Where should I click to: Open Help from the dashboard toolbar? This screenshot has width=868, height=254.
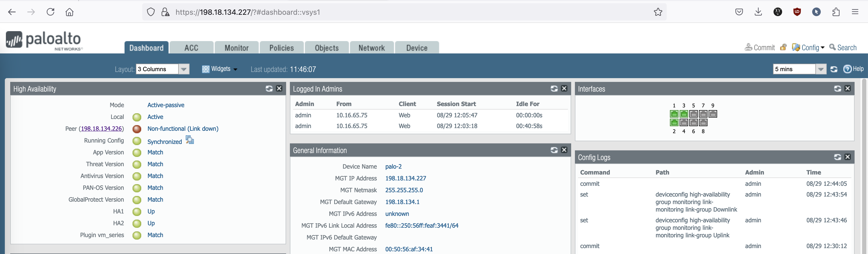click(x=854, y=69)
